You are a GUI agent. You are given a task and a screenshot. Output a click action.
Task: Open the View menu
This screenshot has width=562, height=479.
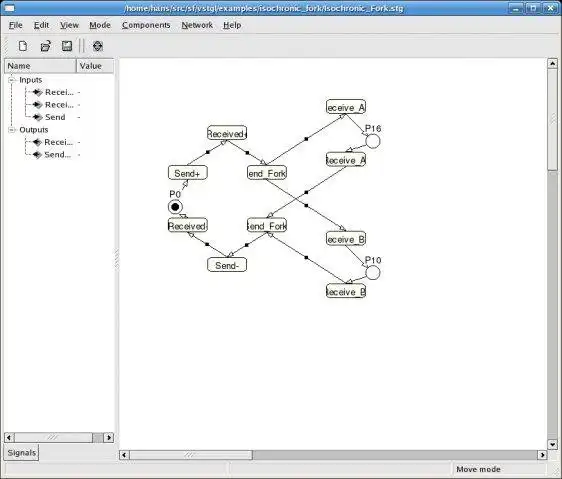[x=69, y=25]
